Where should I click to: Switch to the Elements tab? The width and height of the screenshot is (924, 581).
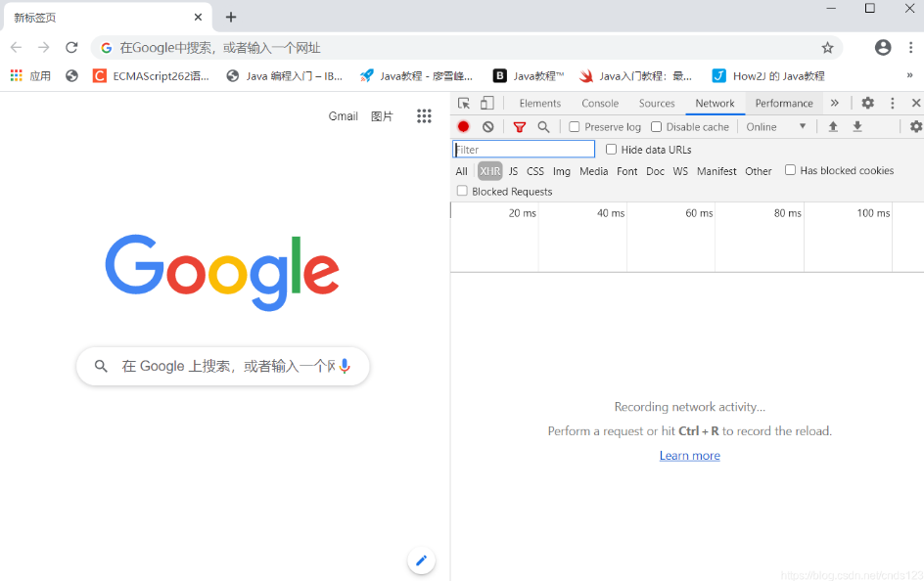539,103
